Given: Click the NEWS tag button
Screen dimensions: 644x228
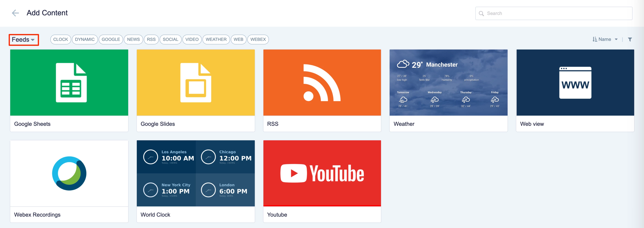Looking at the screenshot, I should pos(133,40).
